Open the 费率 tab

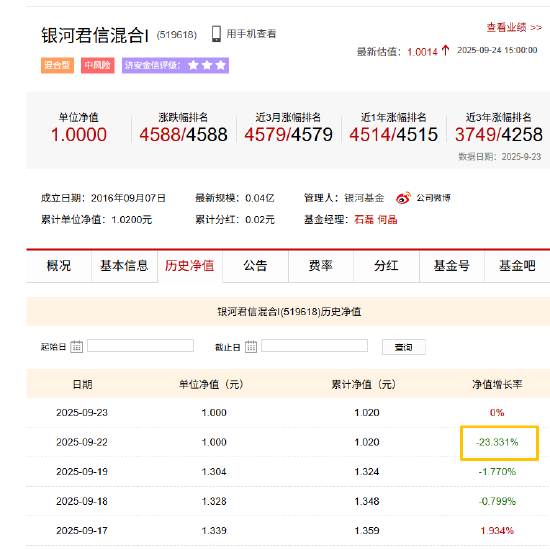click(321, 266)
